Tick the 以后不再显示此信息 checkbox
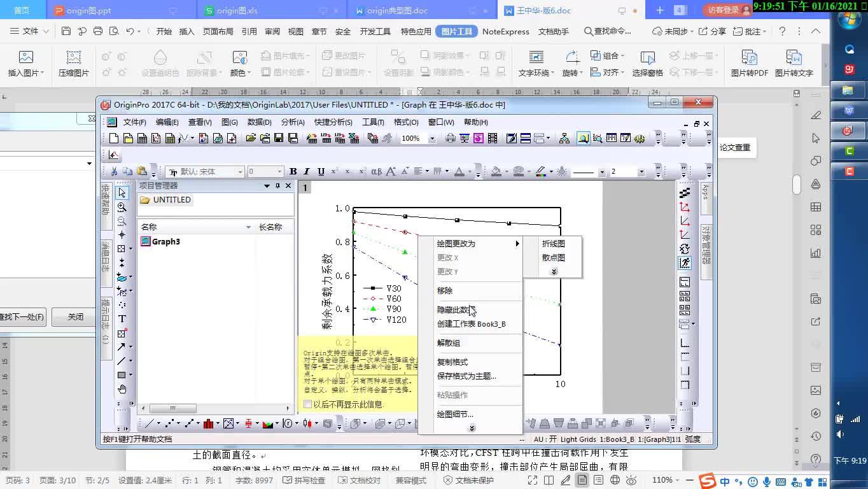The width and height of the screenshot is (868, 489). pos(308,404)
